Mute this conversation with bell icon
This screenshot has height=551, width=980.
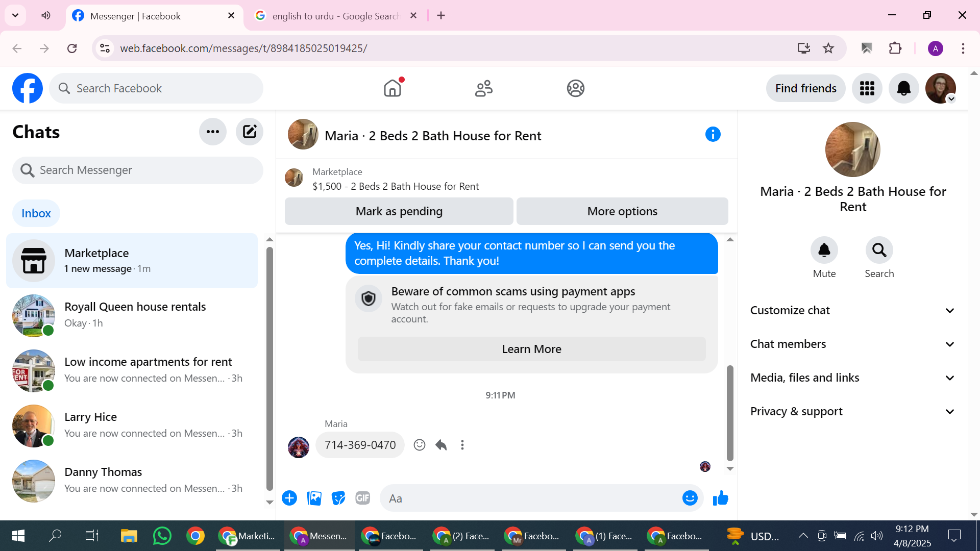click(x=824, y=250)
